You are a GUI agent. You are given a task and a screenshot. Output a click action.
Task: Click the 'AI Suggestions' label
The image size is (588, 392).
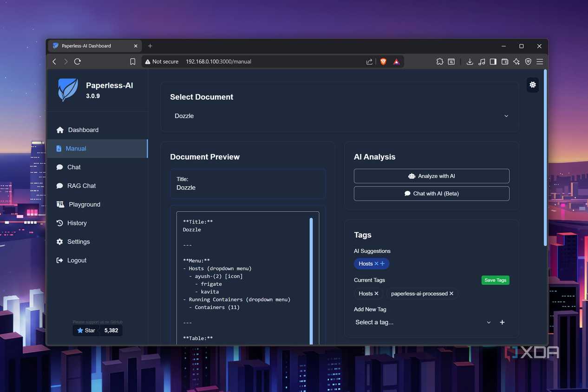tap(372, 251)
